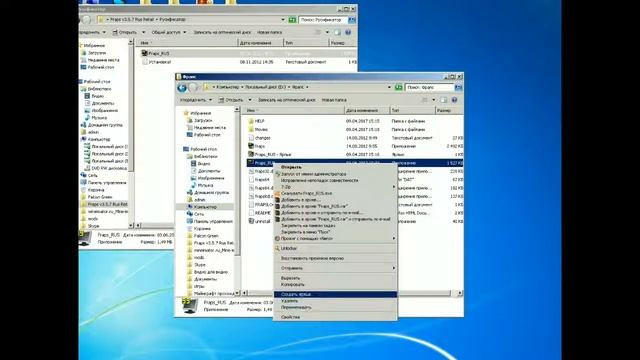Click the help icon in Русификатор window toolbar

tap(348, 32)
